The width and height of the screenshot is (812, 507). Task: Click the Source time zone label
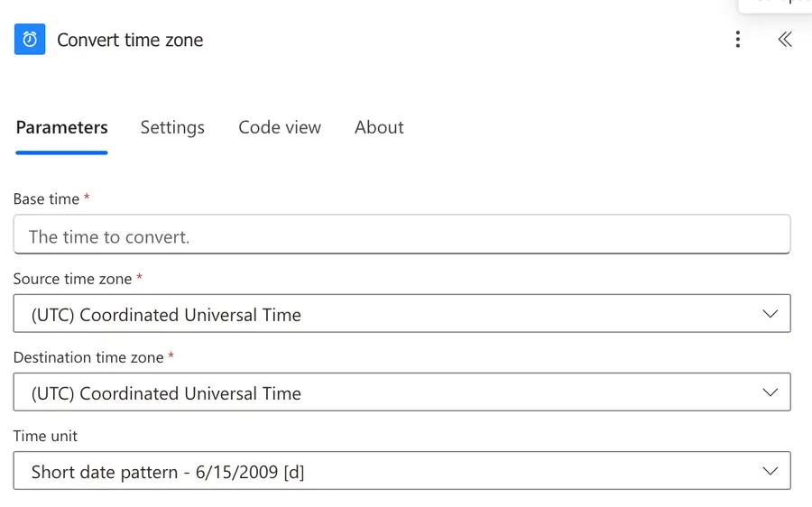[x=72, y=279]
